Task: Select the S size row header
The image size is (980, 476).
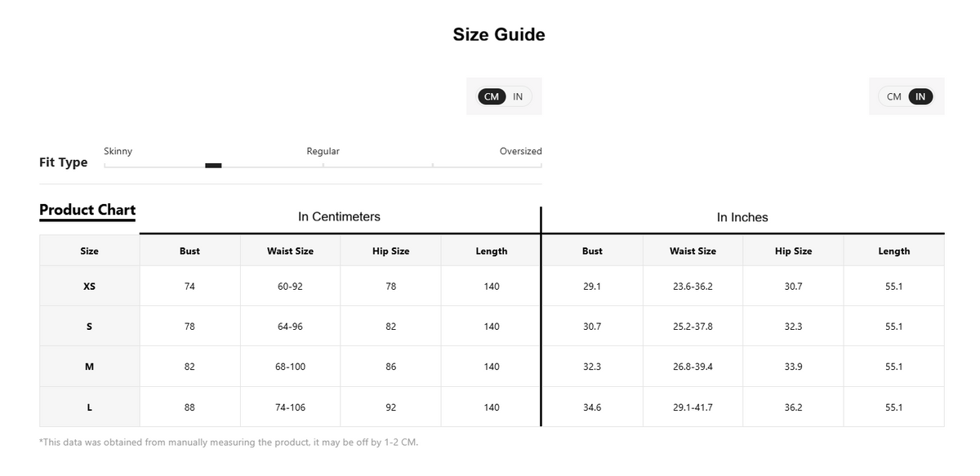Action: tap(90, 327)
